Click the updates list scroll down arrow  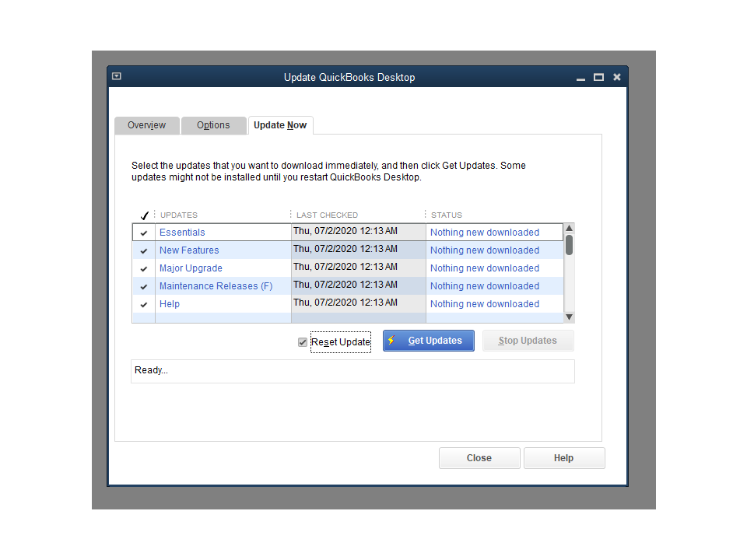coord(569,317)
